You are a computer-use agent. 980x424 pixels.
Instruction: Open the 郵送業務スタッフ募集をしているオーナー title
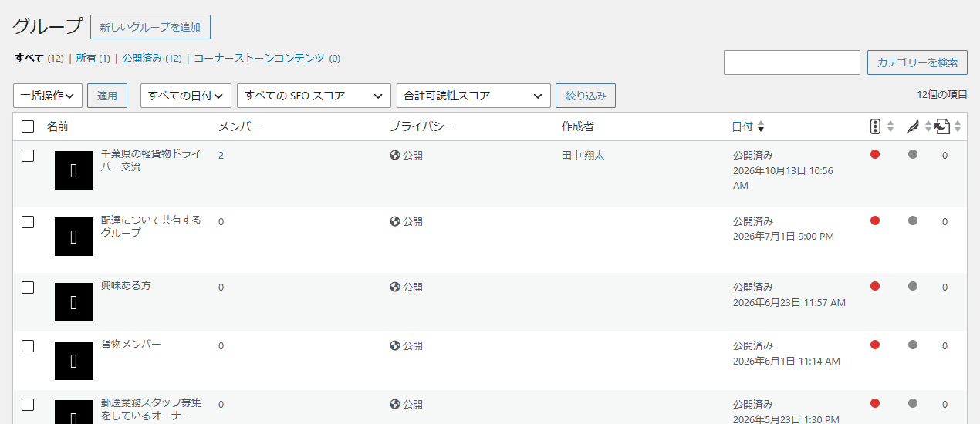pyautogui.click(x=151, y=409)
